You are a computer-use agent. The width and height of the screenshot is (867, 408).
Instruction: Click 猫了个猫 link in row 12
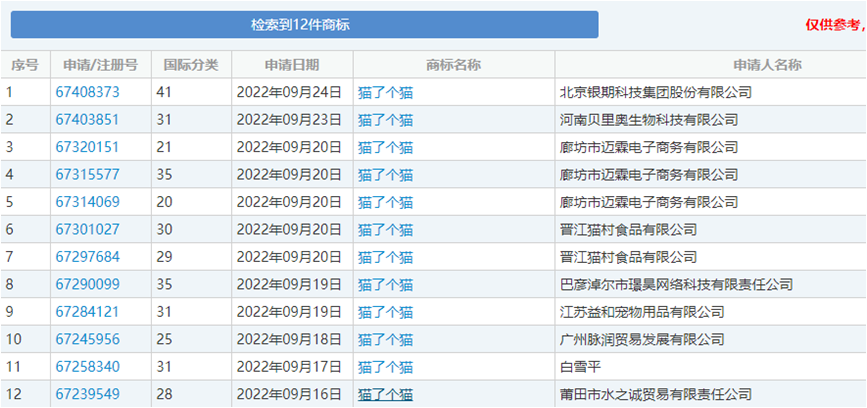385,395
